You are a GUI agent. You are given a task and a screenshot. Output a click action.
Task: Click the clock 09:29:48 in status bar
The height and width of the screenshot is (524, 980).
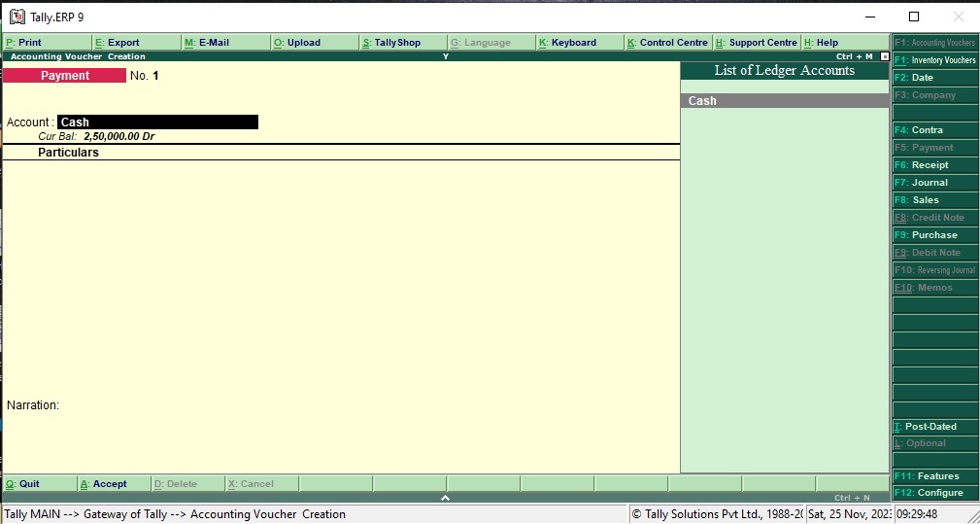coord(917,514)
